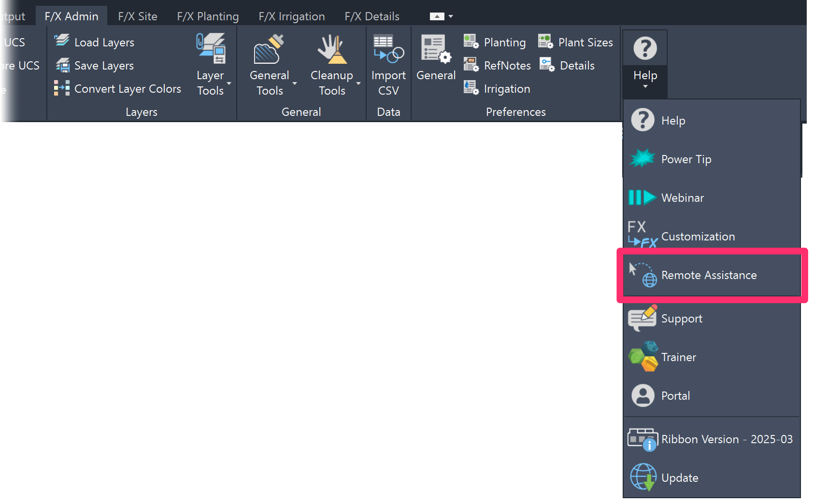Click the Load Layers label
Viewport: 828px width, 504px height.
click(x=104, y=42)
